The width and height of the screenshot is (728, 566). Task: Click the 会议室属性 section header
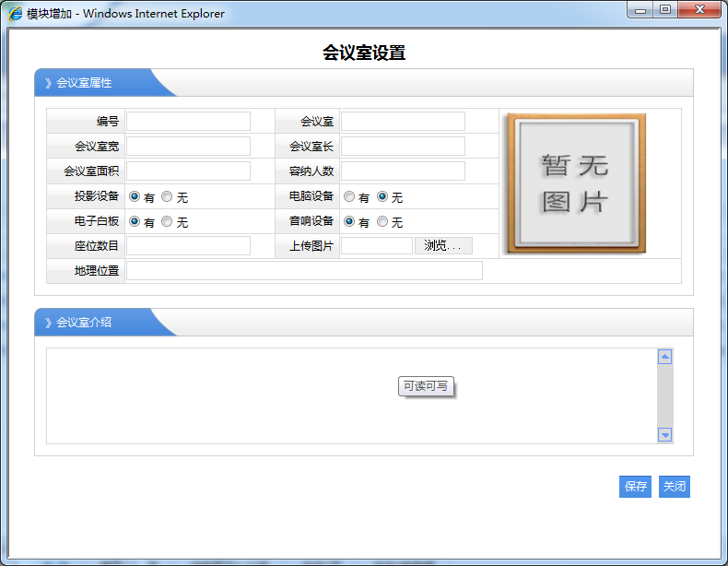84,83
